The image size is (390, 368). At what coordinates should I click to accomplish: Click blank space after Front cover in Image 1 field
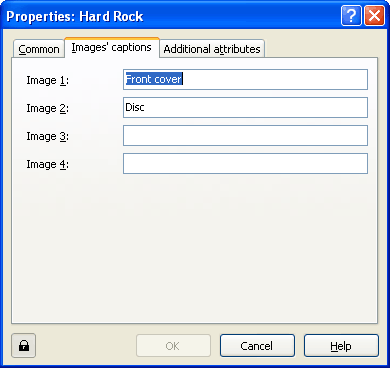pyautogui.click(x=275, y=79)
